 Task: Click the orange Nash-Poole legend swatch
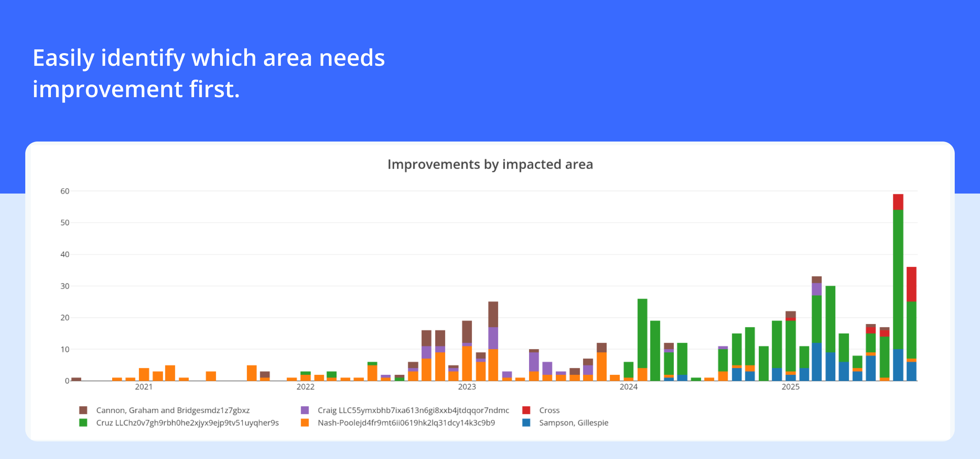305,423
